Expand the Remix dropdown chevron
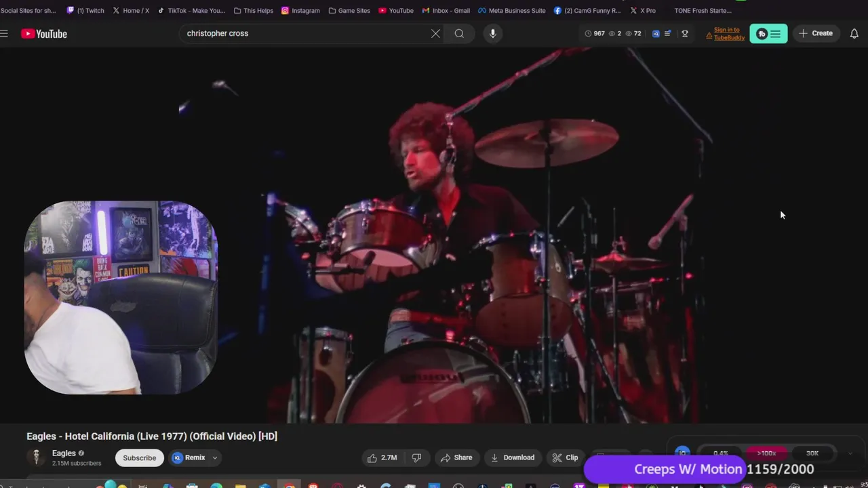 pyautogui.click(x=215, y=457)
